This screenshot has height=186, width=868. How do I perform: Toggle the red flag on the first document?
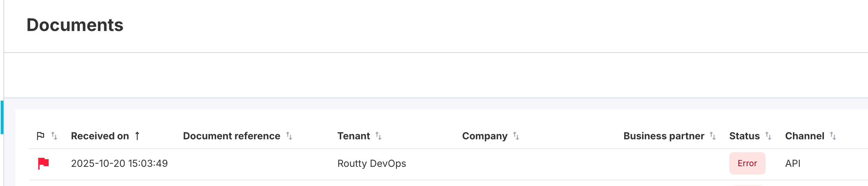tap(43, 163)
